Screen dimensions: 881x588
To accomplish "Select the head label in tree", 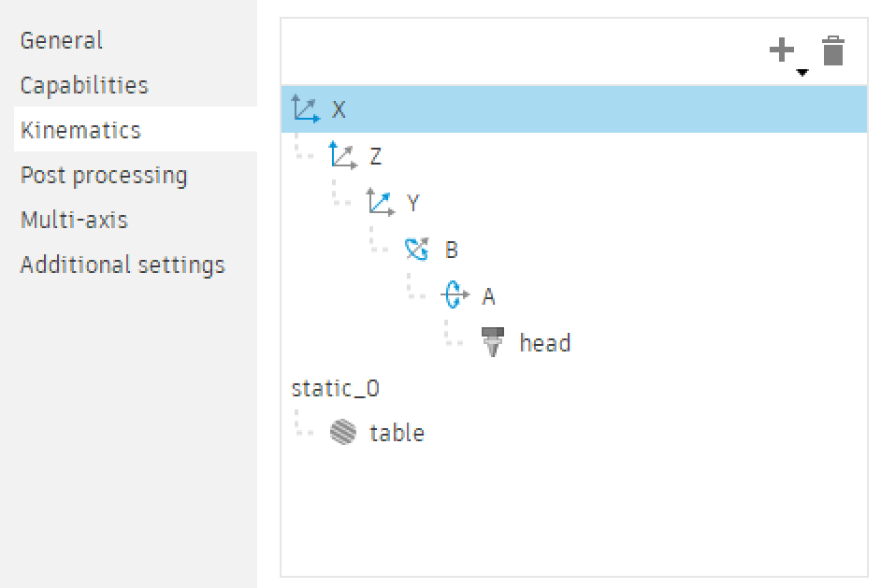I will [x=545, y=343].
